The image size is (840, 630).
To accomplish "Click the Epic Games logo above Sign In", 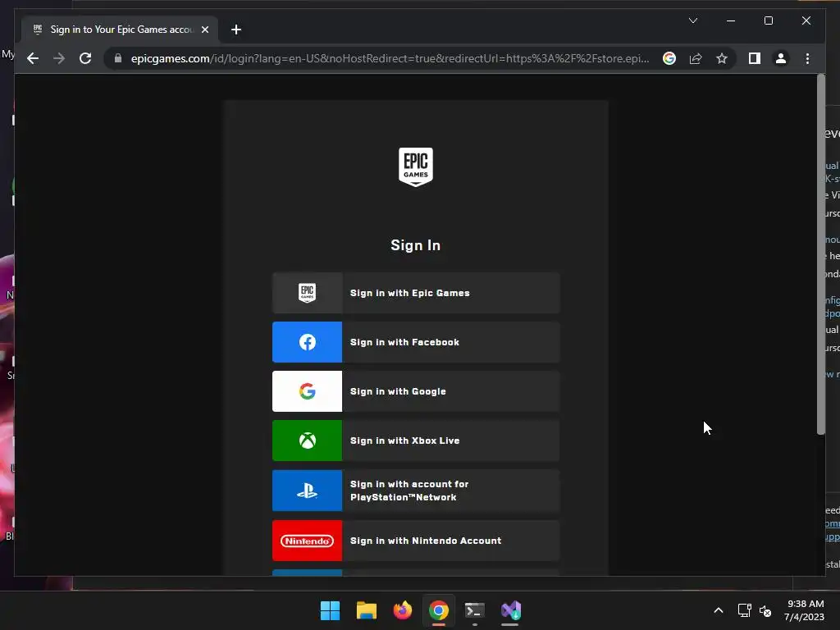I will (416, 167).
